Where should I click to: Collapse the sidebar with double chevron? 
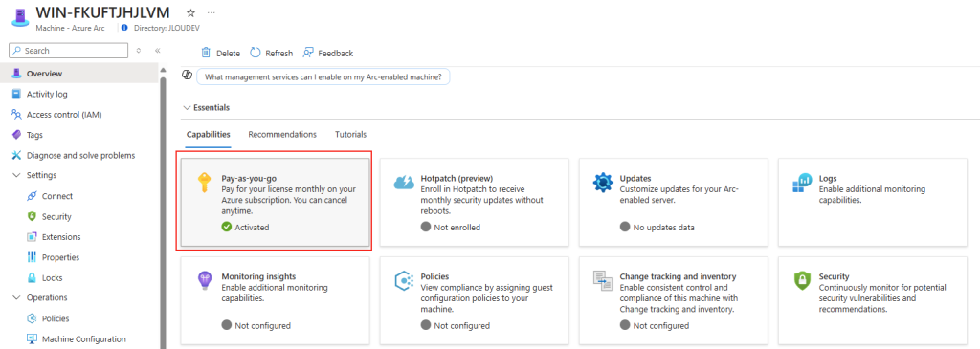click(158, 51)
